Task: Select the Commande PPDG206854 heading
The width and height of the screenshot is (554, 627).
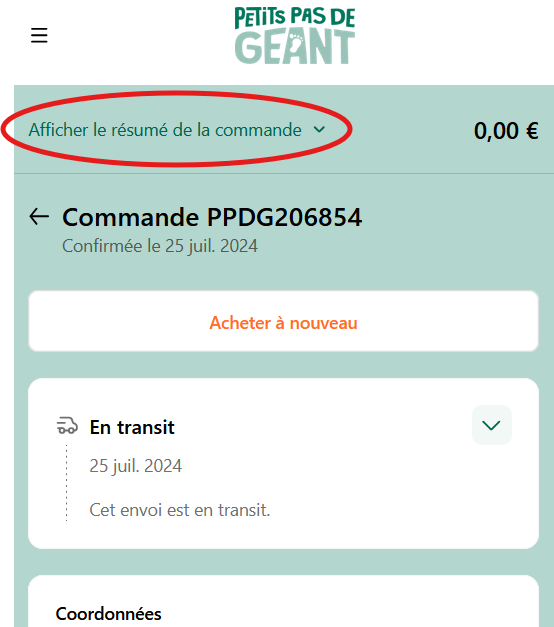Action: pyautogui.click(x=212, y=217)
